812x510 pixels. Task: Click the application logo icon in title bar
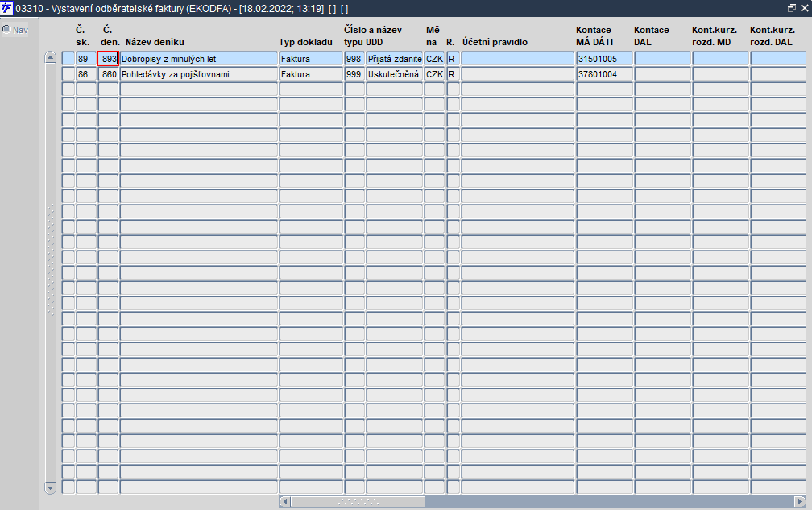(x=6, y=8)
